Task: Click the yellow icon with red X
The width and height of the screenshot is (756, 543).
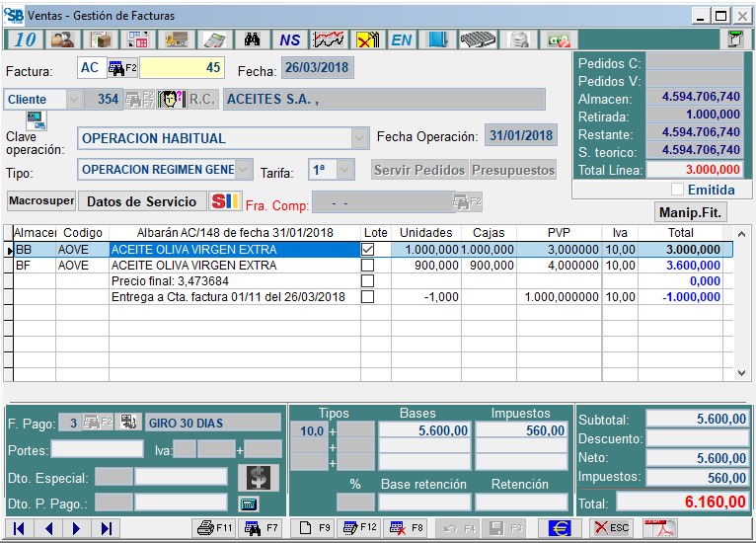Action: click(366, 39)
